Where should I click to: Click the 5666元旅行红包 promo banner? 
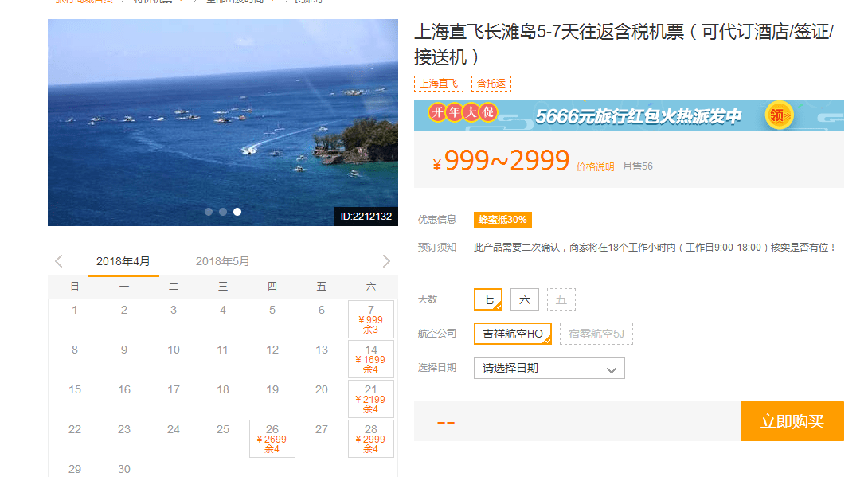click(629, 115)
